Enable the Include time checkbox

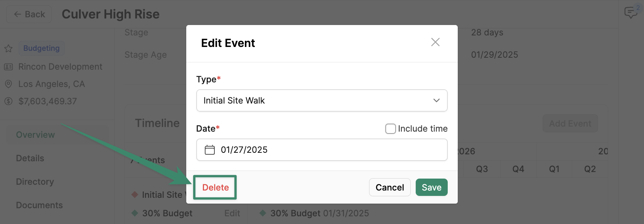(391, 129)
